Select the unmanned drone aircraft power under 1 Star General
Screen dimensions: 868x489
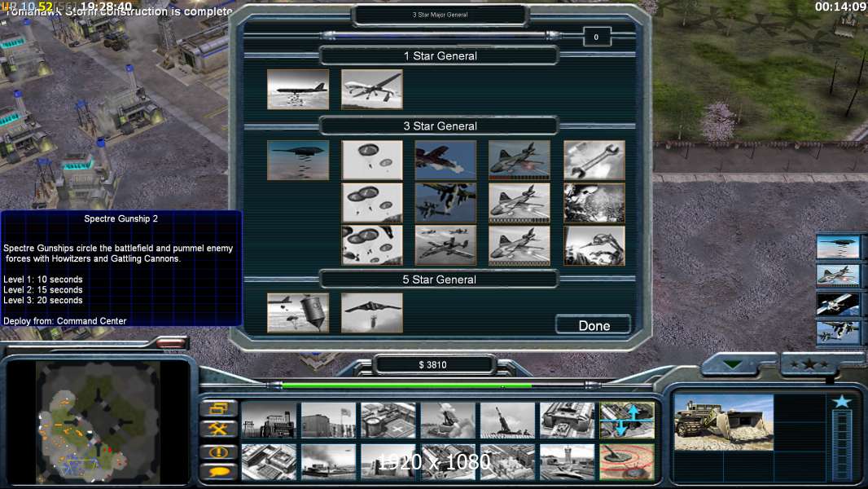click(372, 89)
